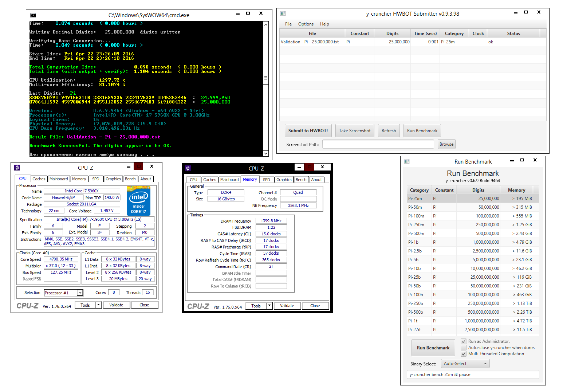Click the Time (secs) column header
Viewport: 563px width, 392px height.
click(425, 33)
